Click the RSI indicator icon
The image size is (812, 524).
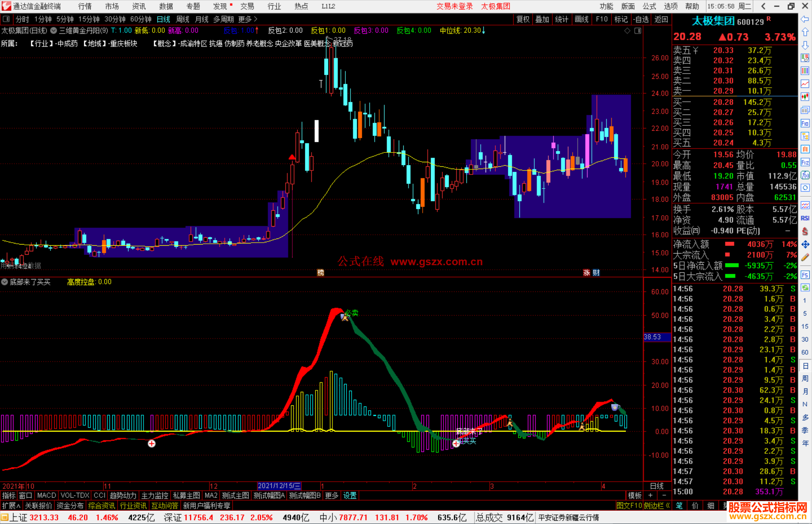tap(805, 218)
